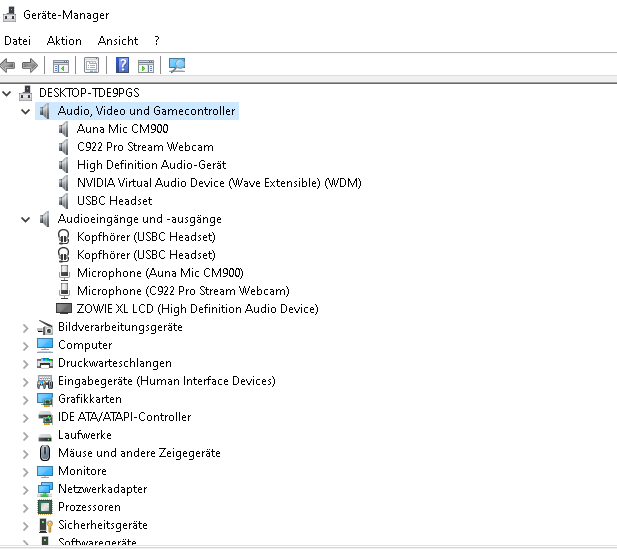
Task: Select the Auna Mic CM900 device
Action: point(123,129)
